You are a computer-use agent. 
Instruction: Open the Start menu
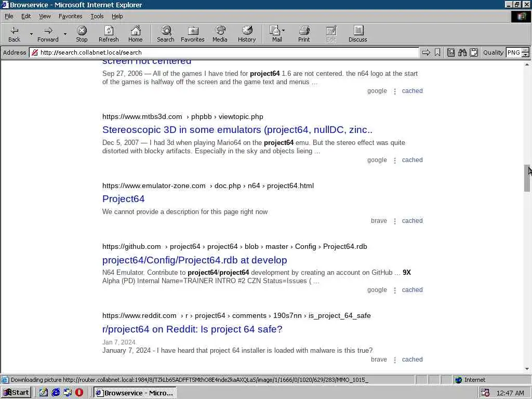point(16,393)
